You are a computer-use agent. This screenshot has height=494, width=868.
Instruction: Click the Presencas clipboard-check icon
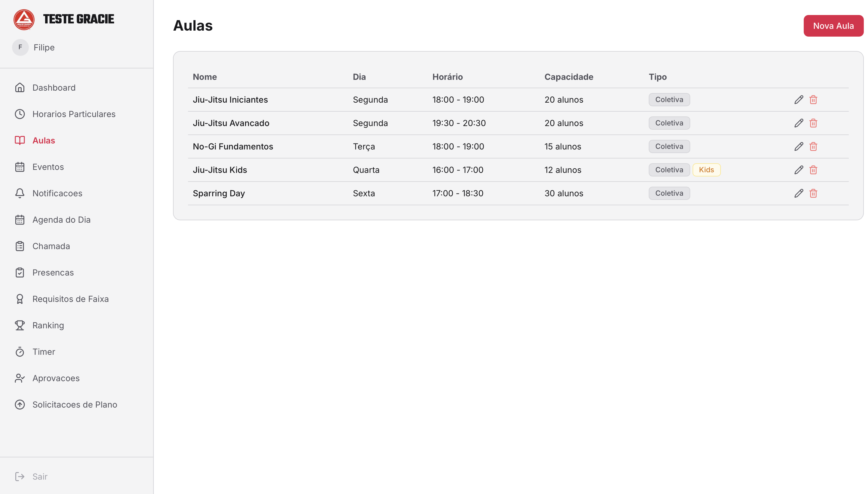tap(20, 273)
